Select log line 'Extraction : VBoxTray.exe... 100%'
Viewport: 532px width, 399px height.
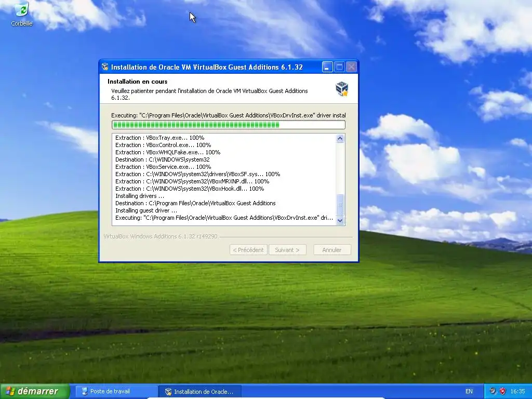pyautogui.click(x=160, y=138)
